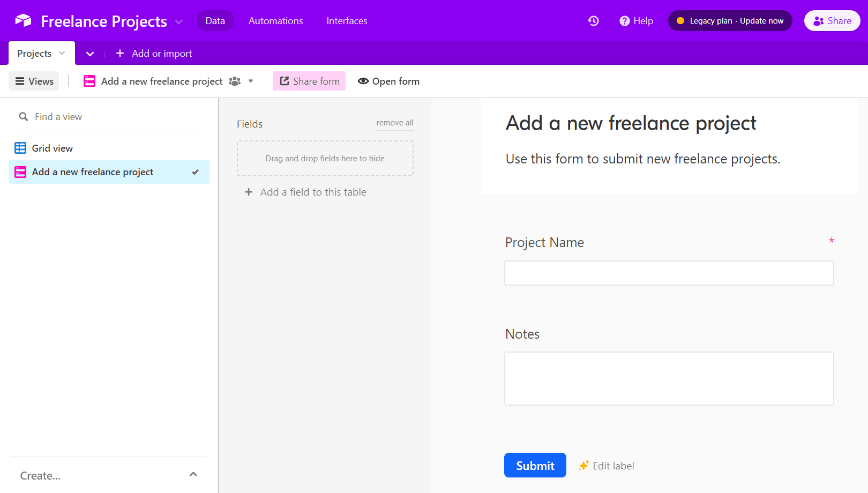Click the remove all link in Fields
The height and width of the screenshot is (493, 868).
pyautogui.click(x=394, y=123)
